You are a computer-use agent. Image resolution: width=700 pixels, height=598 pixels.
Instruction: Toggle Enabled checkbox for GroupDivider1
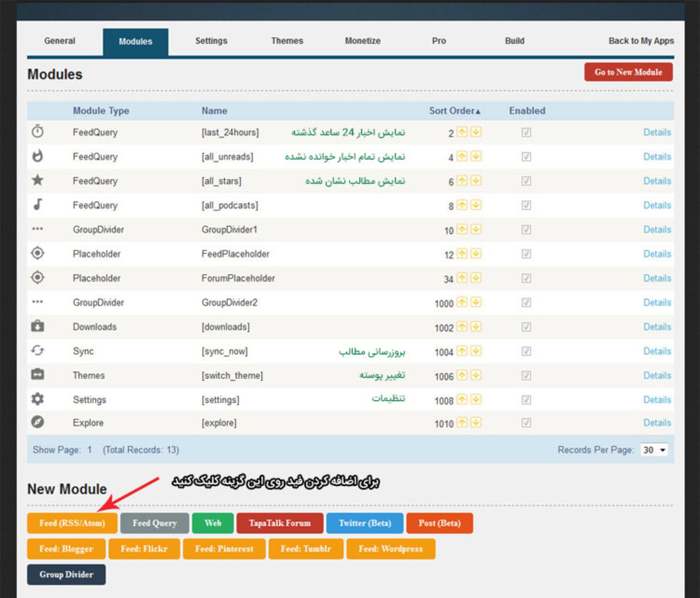[x=526, y=230]
